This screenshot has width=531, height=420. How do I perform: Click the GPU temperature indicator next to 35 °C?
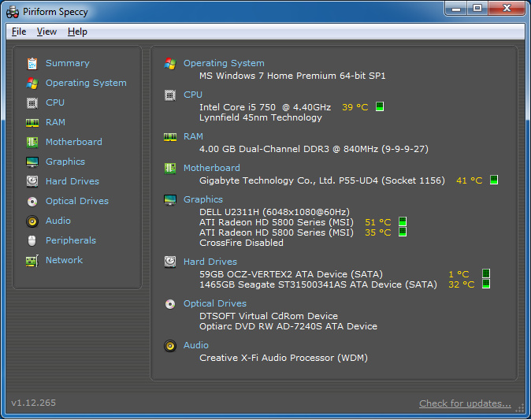tap(403, 232)
